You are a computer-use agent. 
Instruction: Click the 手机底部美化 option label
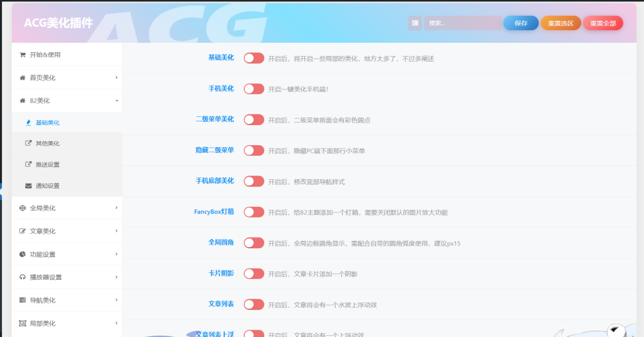click(x=215, y=180)
